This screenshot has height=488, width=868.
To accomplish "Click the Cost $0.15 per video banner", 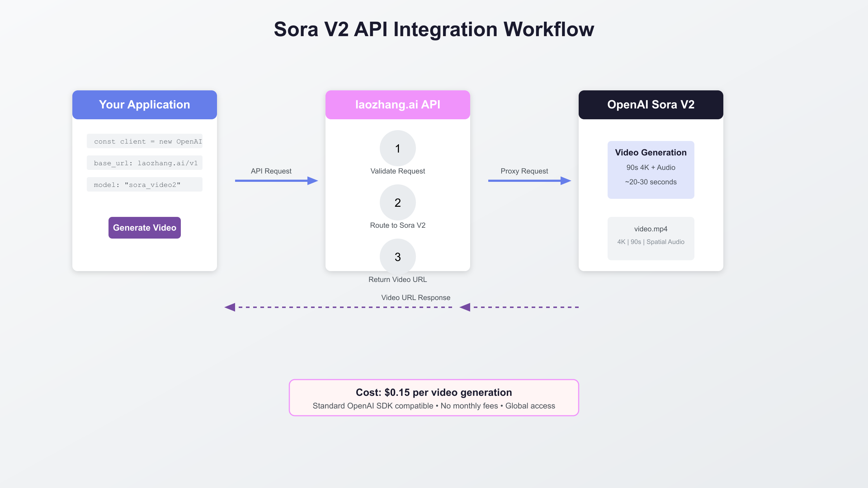I will pyautogui.click(x=434, y=398).
